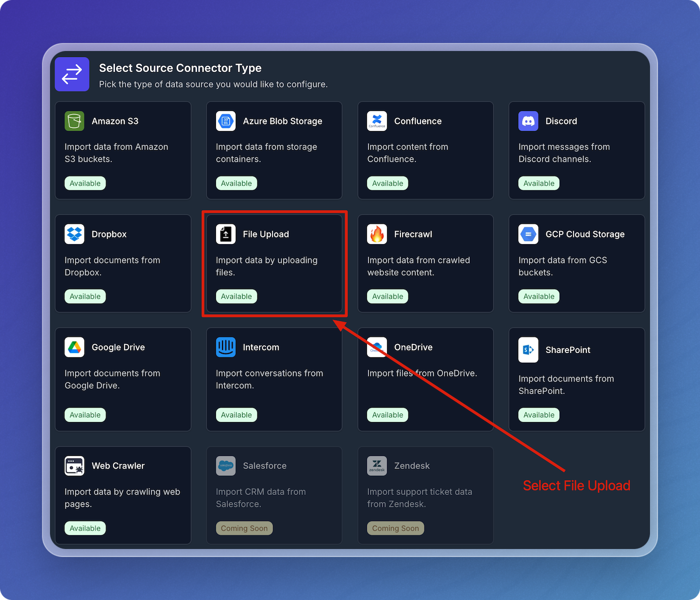Click the Coming Soon badge under Salesforce

point(244,528)
